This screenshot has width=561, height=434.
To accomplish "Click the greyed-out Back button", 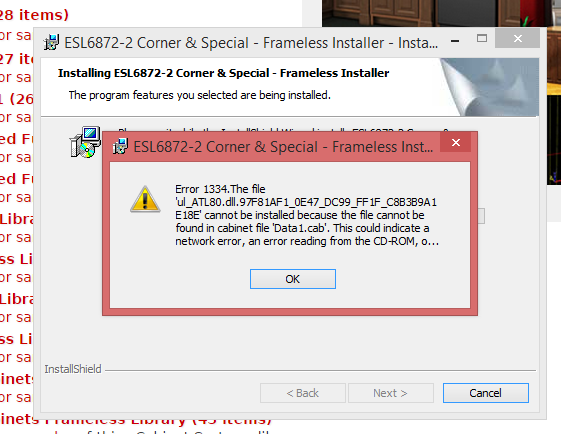I will [303, 393].
